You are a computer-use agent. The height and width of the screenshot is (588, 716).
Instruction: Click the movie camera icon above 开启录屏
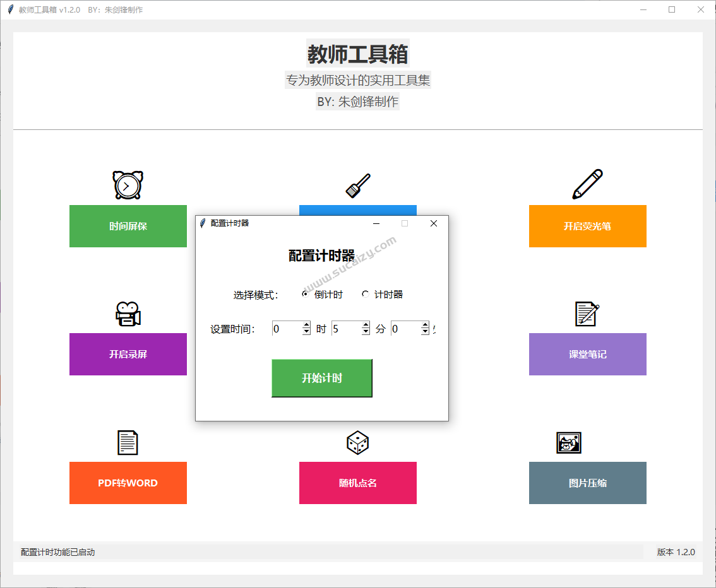click(x=128, y=314)
